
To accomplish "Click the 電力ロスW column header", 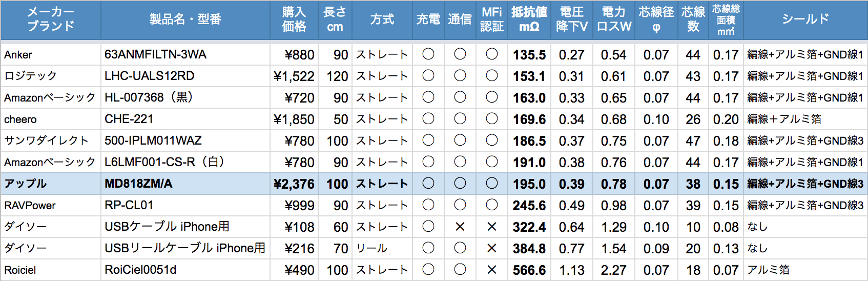I will tap(614, 19).
